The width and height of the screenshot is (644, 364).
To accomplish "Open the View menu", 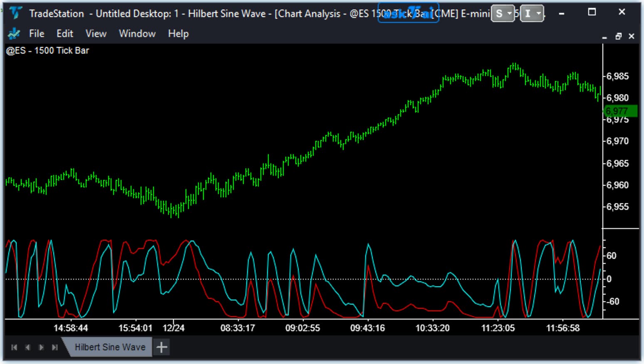I will [96, 34].
